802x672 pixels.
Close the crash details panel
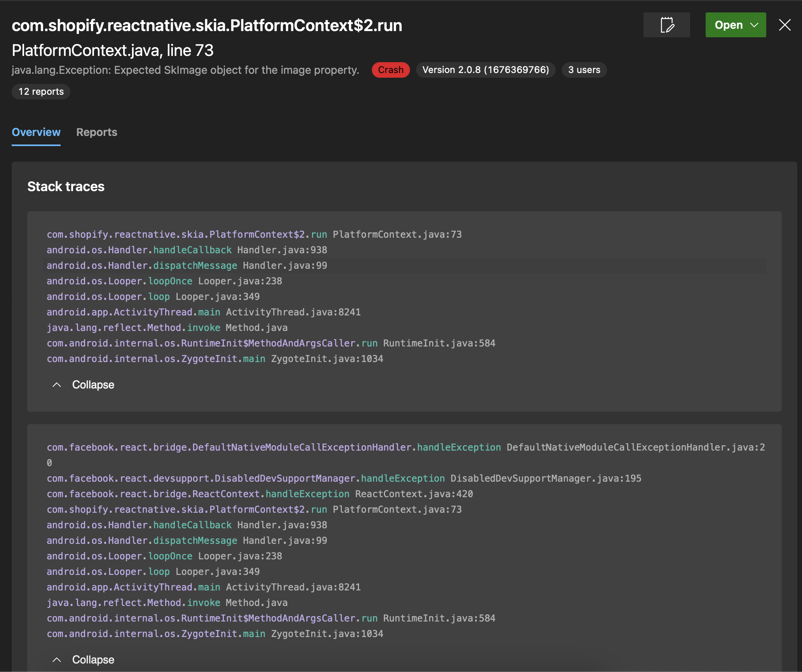(x=785, y=25)
